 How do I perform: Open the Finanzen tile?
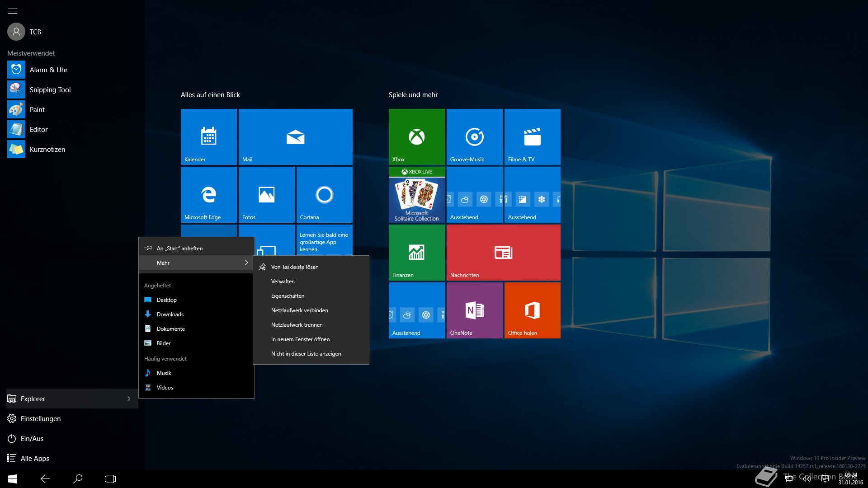[417, 253]
